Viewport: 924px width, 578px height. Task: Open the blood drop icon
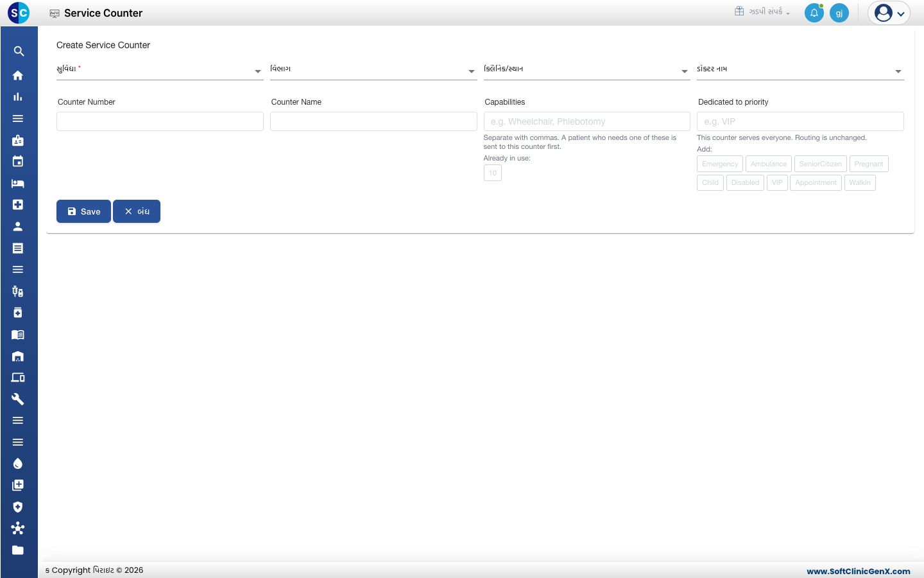(x=18, y=464)
